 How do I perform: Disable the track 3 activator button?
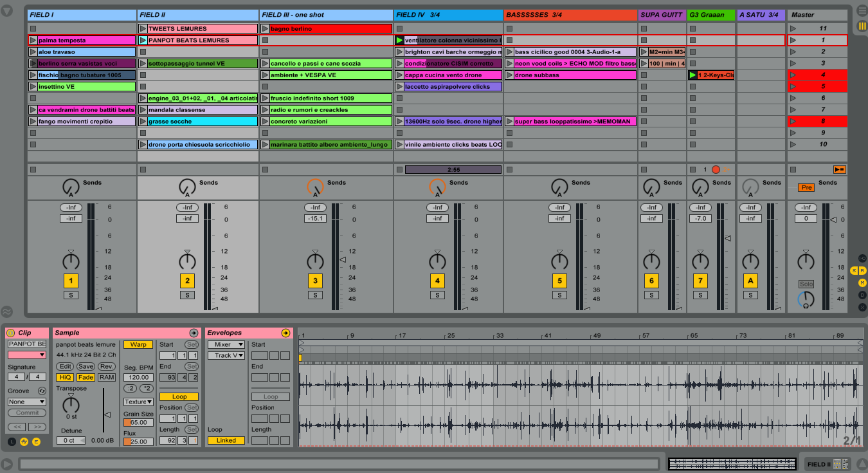(315, 281)
